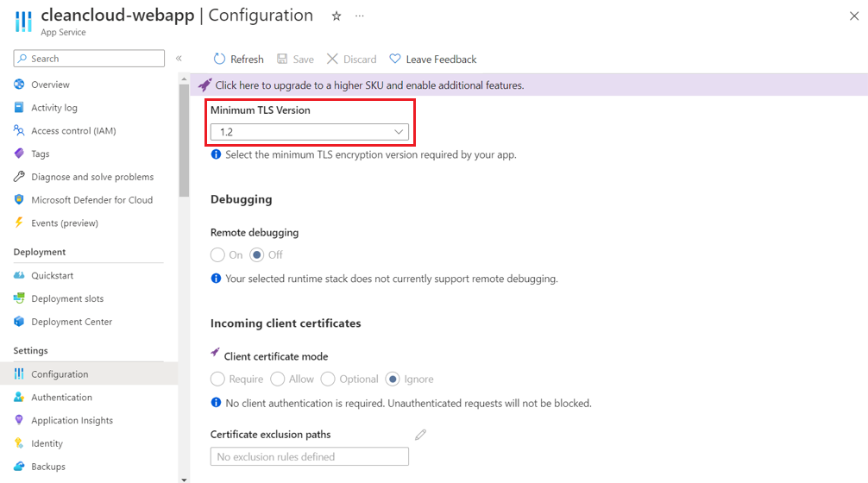Open Microsoft Defender for Cloud shield icon
The image size is (868, 483).
click(x=19, y=200)
